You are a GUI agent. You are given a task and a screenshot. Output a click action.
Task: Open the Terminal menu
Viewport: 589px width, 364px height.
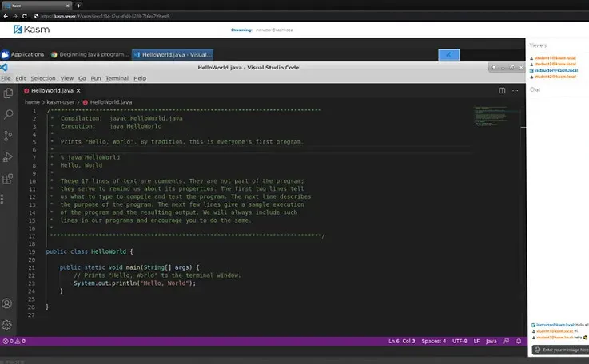117,78
